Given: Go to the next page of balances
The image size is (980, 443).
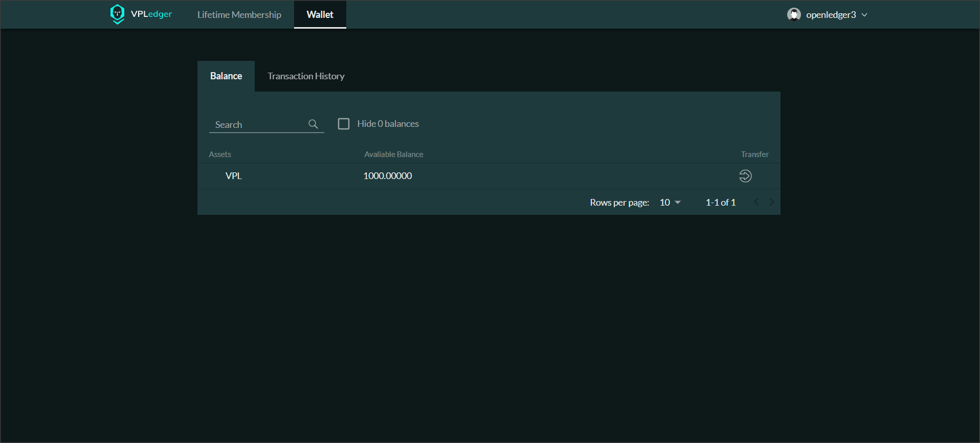Looking at the screenshot, I should click(772, 203).
